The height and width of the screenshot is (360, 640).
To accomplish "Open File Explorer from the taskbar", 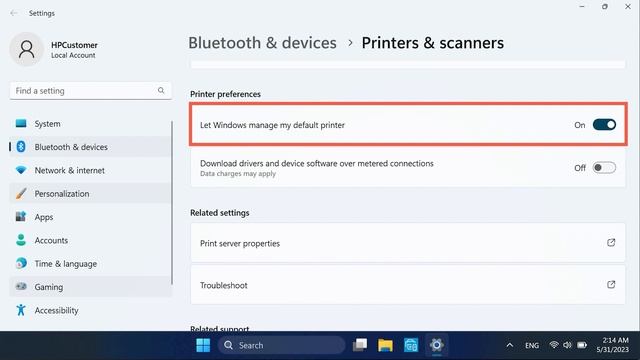I will pyautogui.click(x=385, y=345).
